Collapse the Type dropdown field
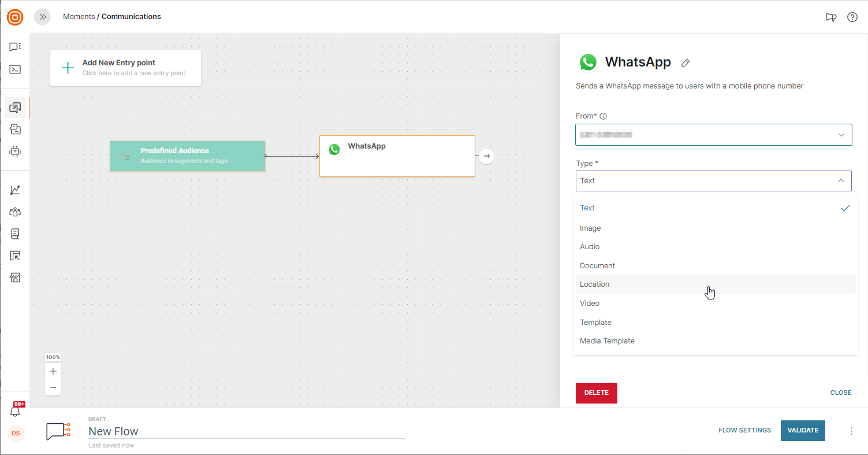 coord(713,181)
